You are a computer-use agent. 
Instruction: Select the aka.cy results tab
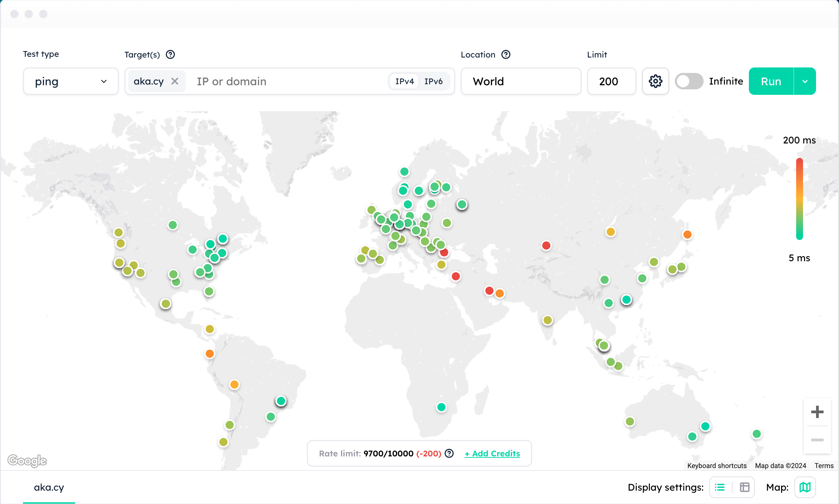point(49,487)
